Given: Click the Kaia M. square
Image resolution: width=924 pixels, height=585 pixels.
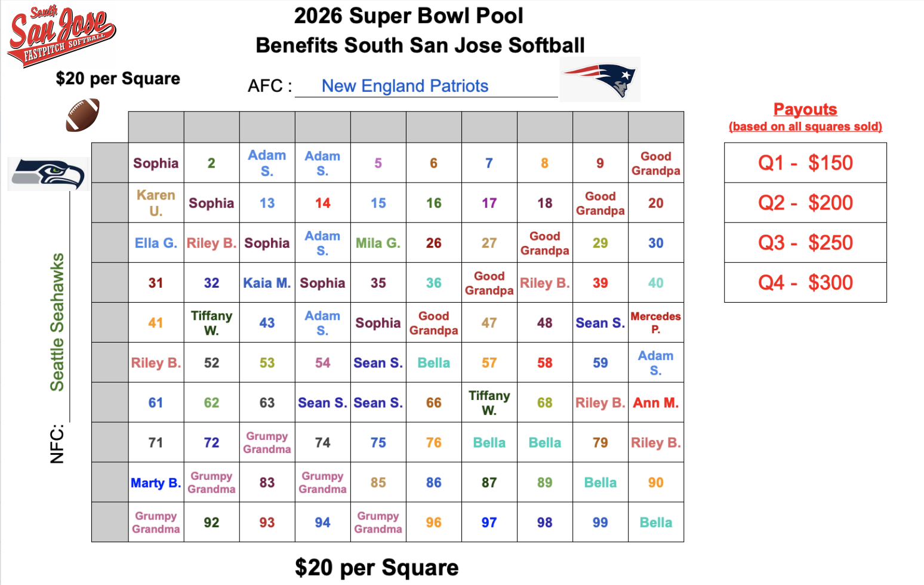Looking at the screenshot, I should click(267, 283).
